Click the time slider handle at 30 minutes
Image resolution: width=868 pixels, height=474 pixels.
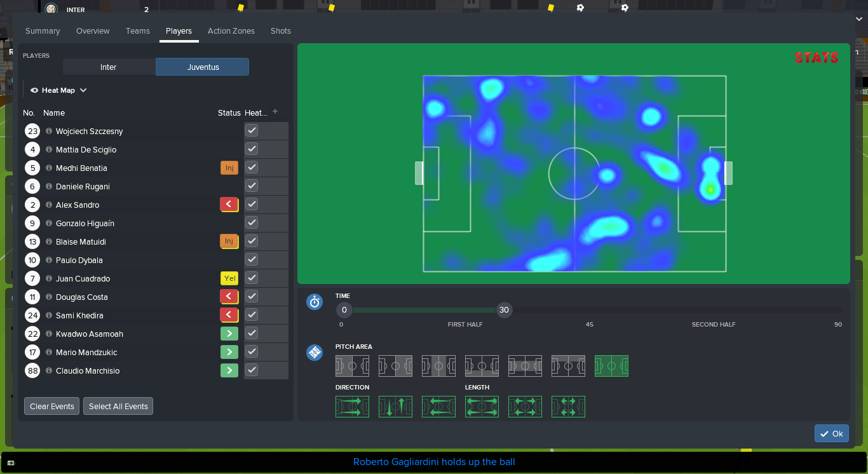pos(504,309)
